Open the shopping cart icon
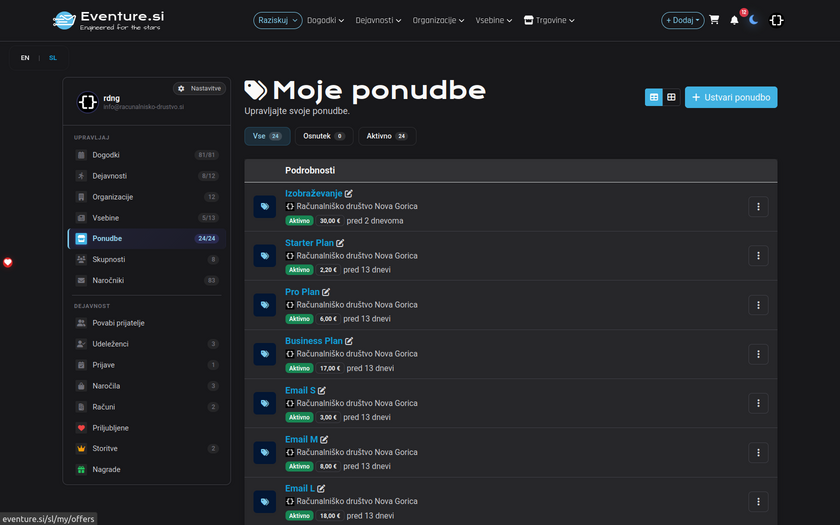840x525 pixels. click(x=714, y=20)
